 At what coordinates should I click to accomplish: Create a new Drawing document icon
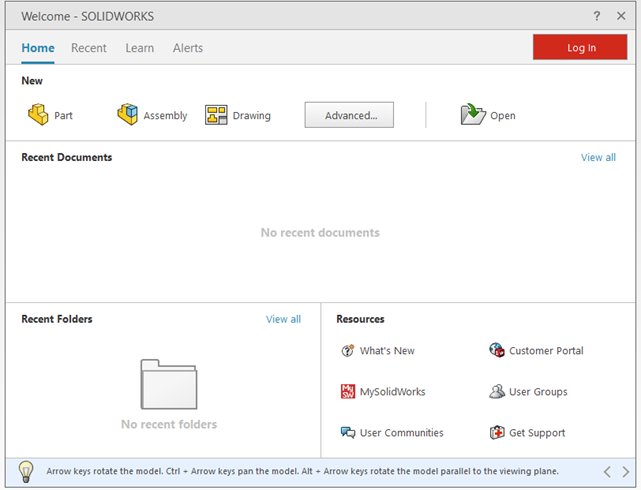[216, 115]
